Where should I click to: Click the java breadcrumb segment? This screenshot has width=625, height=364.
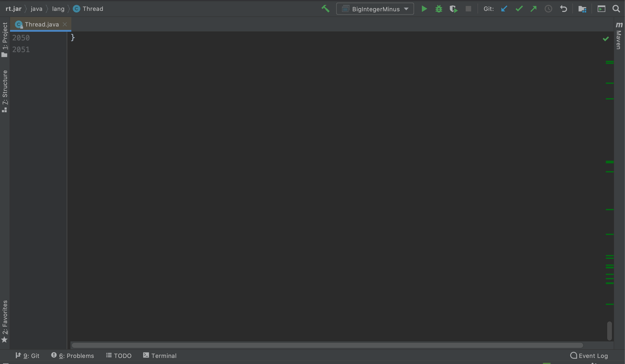point(37,9)
